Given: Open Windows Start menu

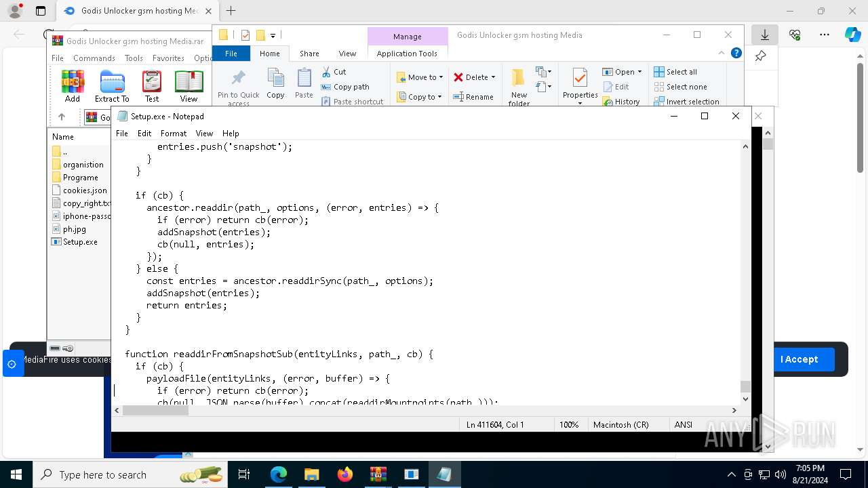Looking at the screenshot, I should pos(16,474).
